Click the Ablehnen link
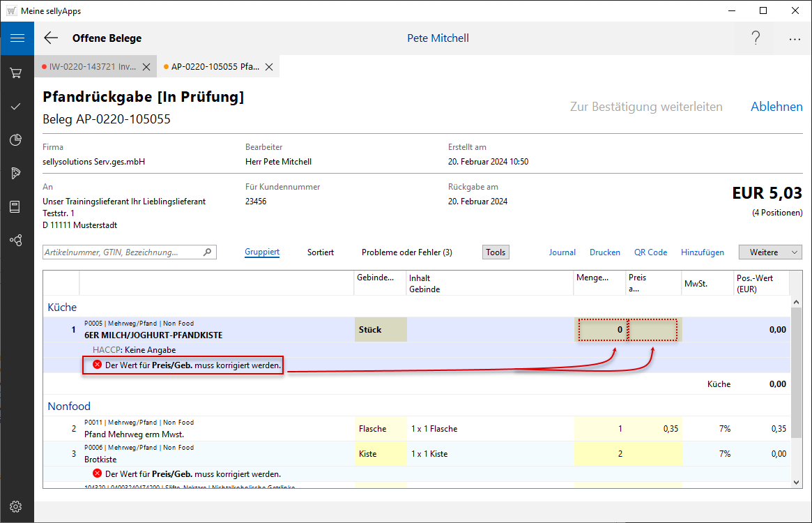 (x=776, y=107)
